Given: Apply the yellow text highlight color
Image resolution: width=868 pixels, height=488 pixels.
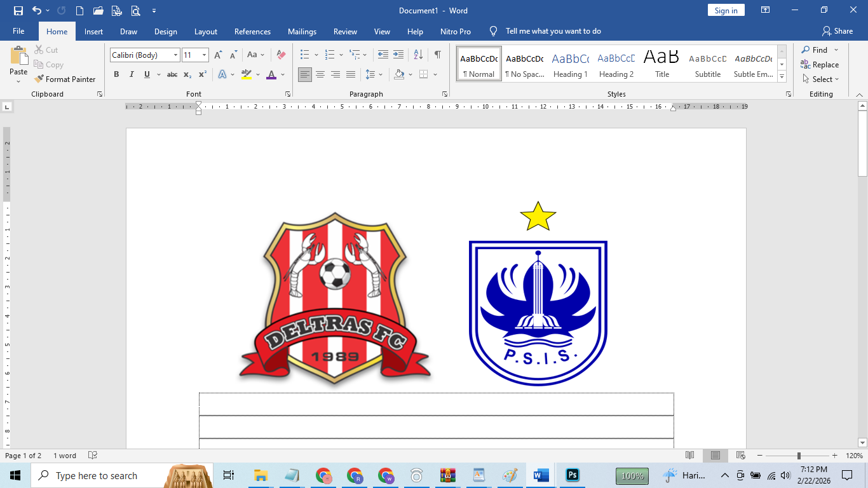Looking at the screenshot, I should point(246,74).
